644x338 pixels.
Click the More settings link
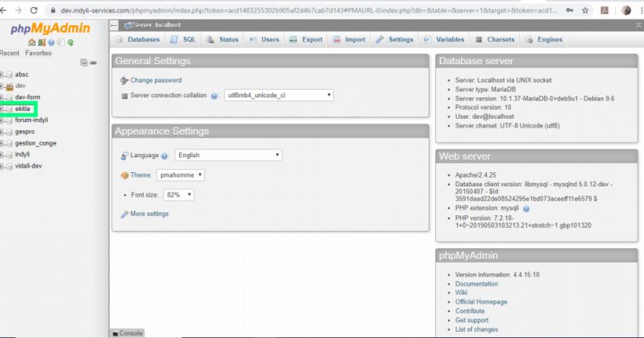click(149, 214)
